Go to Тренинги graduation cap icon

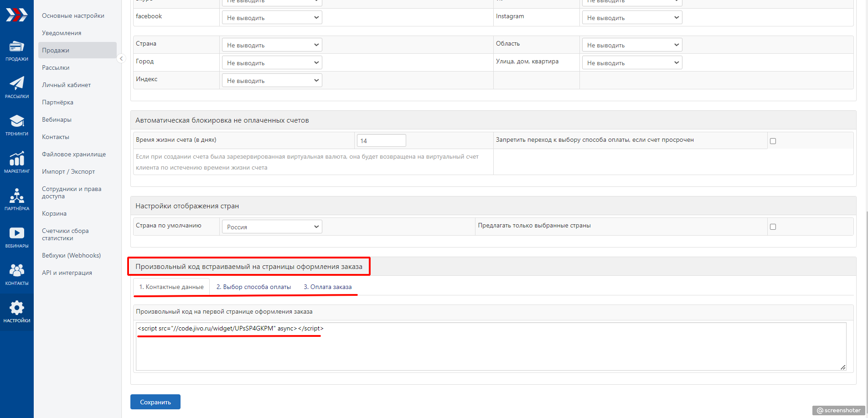16,125
